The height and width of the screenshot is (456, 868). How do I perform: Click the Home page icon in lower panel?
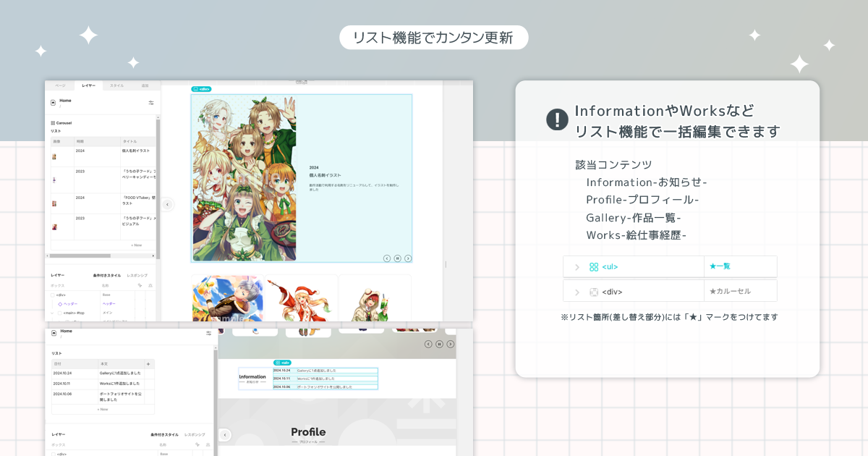coord(54,332)
